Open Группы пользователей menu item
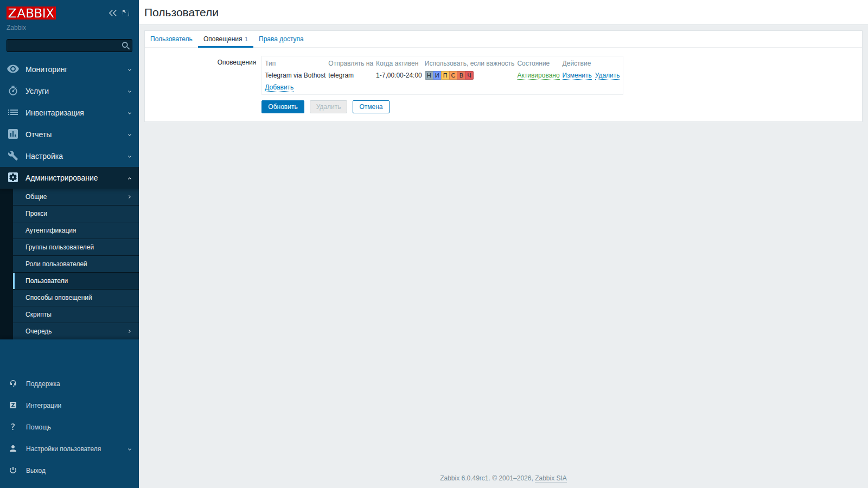The image size is (868, 488). pyautogui.click(x=76, y=247)
